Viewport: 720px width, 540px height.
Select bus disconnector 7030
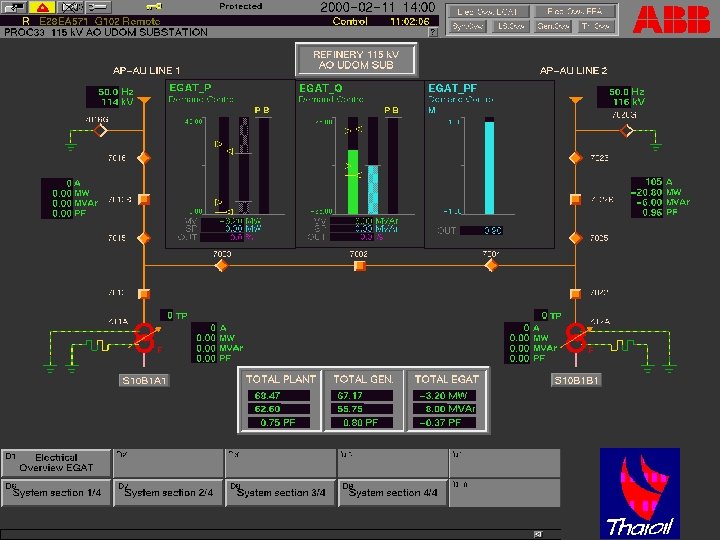(x=221, y=265)
